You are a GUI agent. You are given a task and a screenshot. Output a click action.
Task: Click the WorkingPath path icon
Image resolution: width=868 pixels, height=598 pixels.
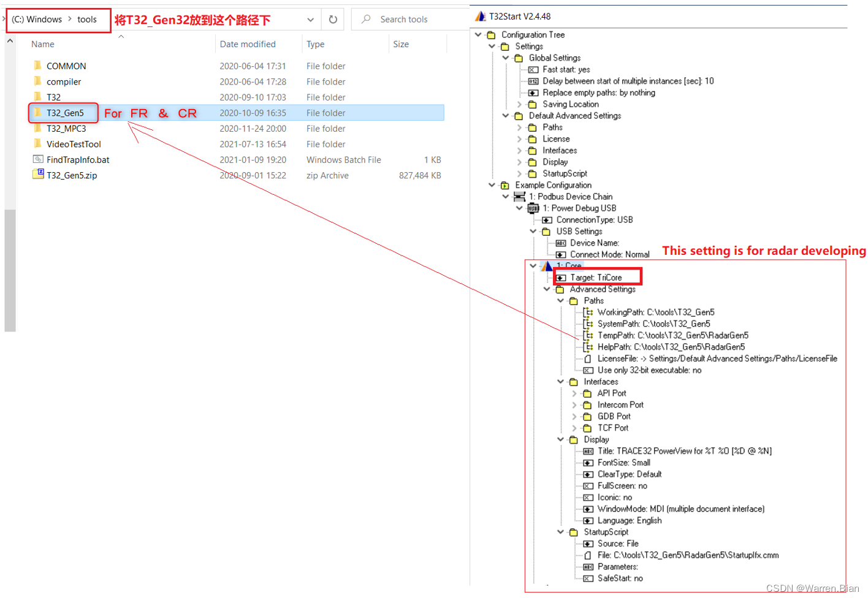(588, 312)
